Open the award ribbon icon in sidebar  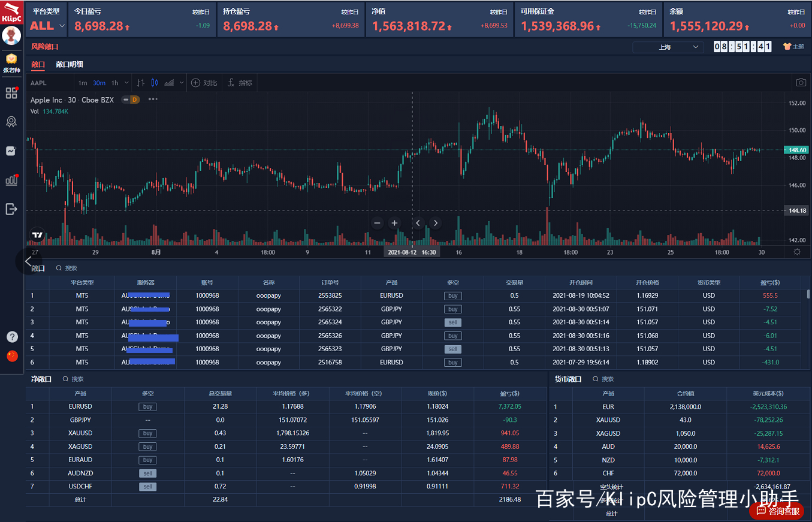click(11, 122)
